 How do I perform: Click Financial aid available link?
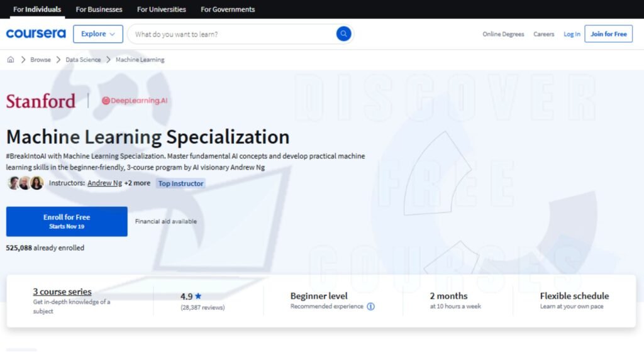click(166, 221)
